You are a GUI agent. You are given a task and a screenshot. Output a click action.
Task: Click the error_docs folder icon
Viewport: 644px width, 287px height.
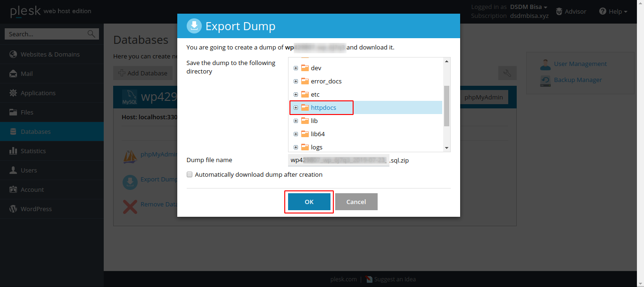(305, 81)
